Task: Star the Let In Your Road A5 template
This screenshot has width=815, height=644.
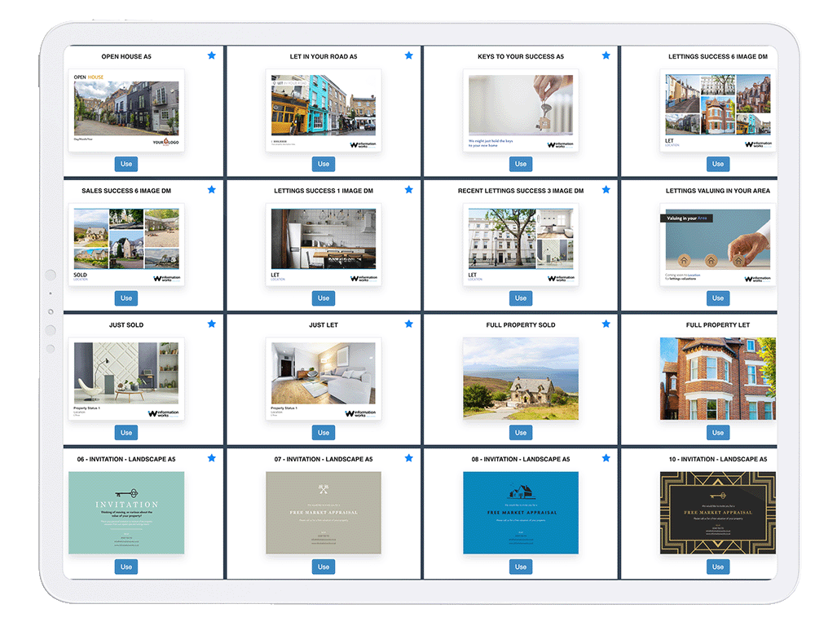Action: [408, 55]
